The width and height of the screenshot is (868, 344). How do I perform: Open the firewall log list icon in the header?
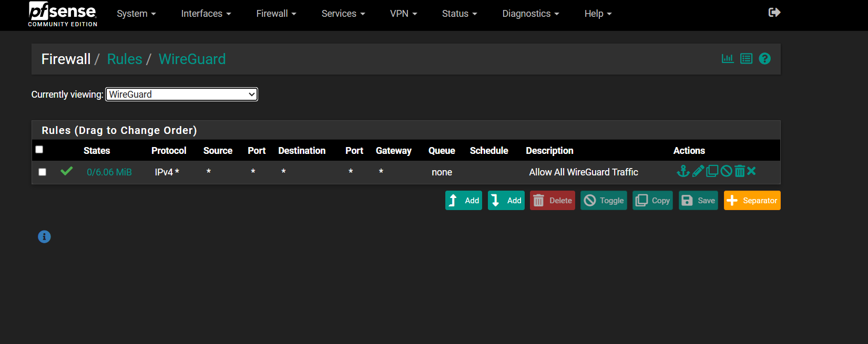746,59
